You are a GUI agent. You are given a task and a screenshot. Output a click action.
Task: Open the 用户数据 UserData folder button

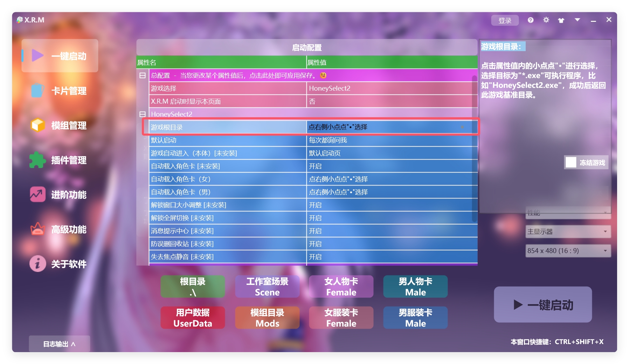(193, 318)
